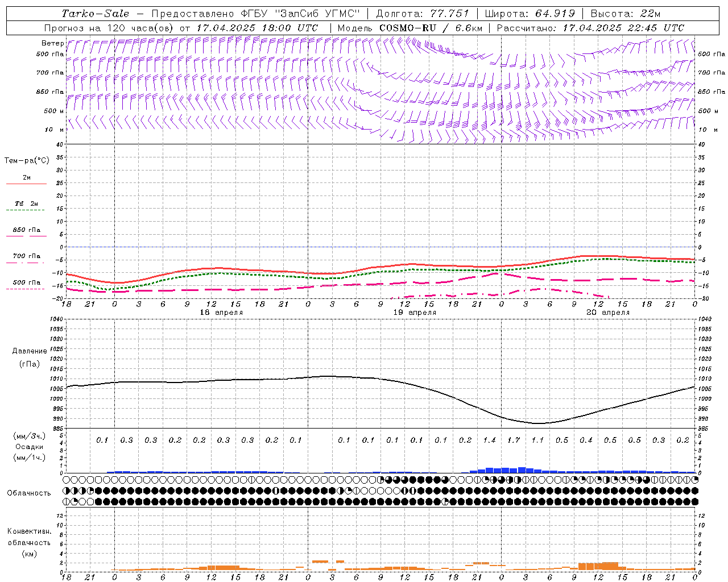Click the Tarko-Sale station title
Screen dimensions: 728x582
tap(95, 14)
